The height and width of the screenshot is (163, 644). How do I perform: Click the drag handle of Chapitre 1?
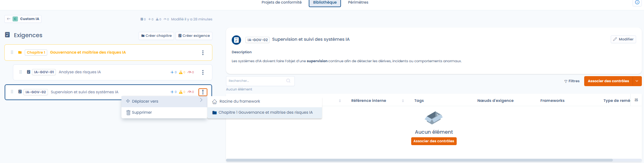click(x=12, y=53)
